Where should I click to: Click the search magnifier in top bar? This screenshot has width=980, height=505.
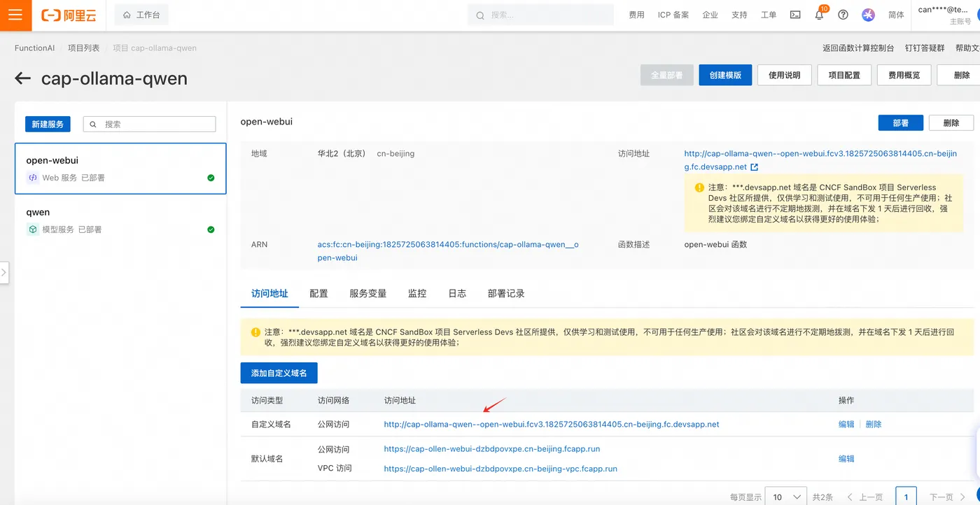(x=480, y=15)
